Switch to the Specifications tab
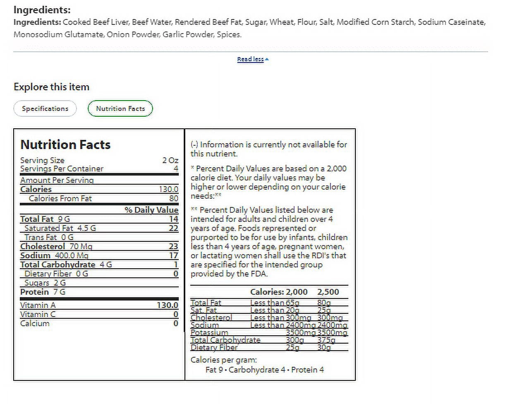Viewport: 532px width, 404px height. pyautogui.click(x=45, y=108)
